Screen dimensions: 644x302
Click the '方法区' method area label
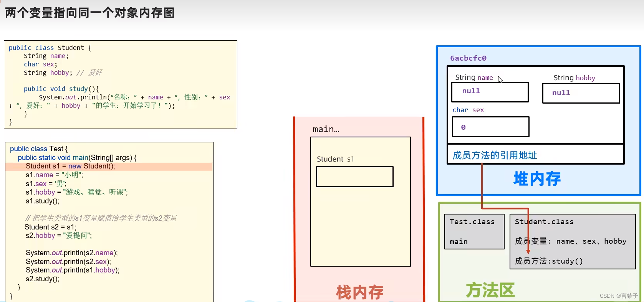490,290
